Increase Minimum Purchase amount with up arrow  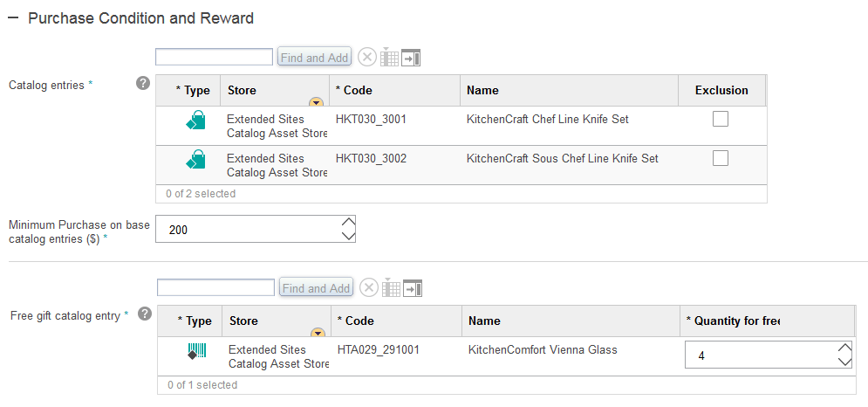[x=348, y=223]
